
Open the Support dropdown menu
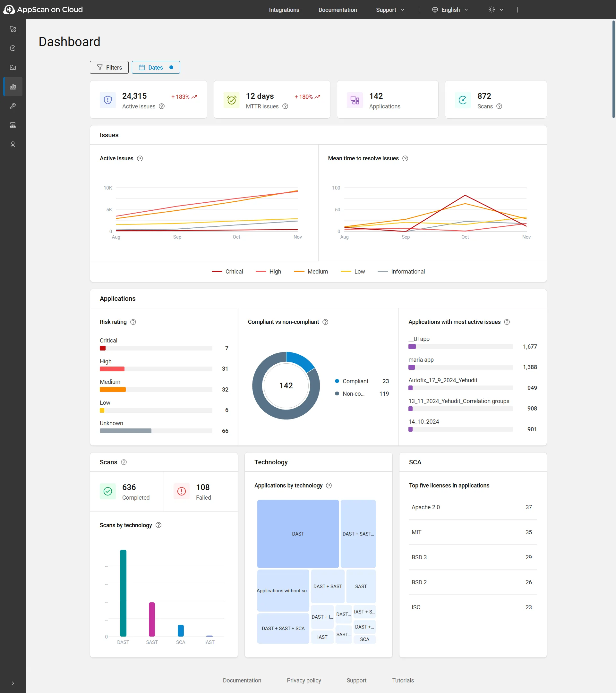(x=390, y=10)
